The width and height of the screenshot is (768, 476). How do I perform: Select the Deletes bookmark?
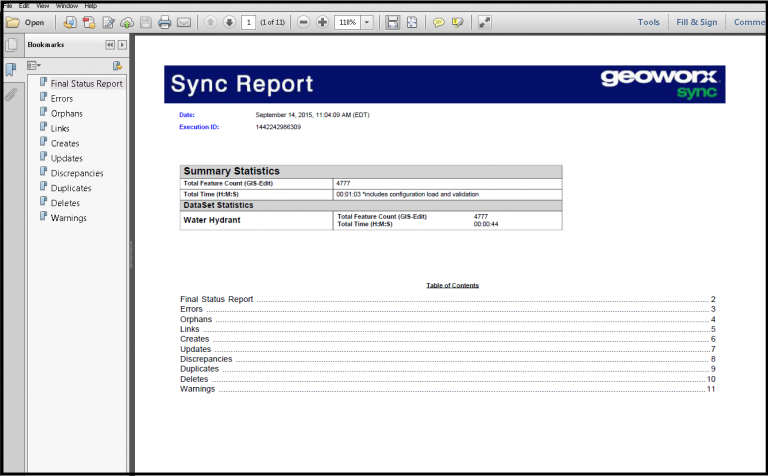click(x=65, y=203)
